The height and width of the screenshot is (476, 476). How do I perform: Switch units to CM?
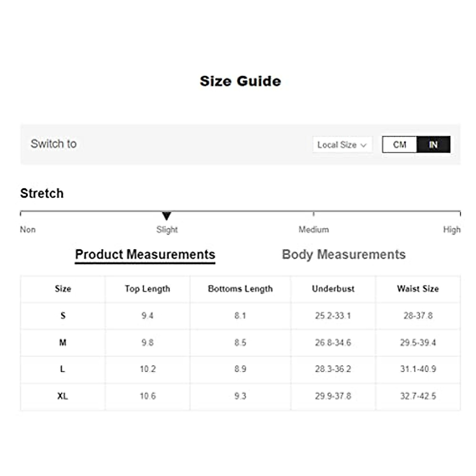coord(399,145)
